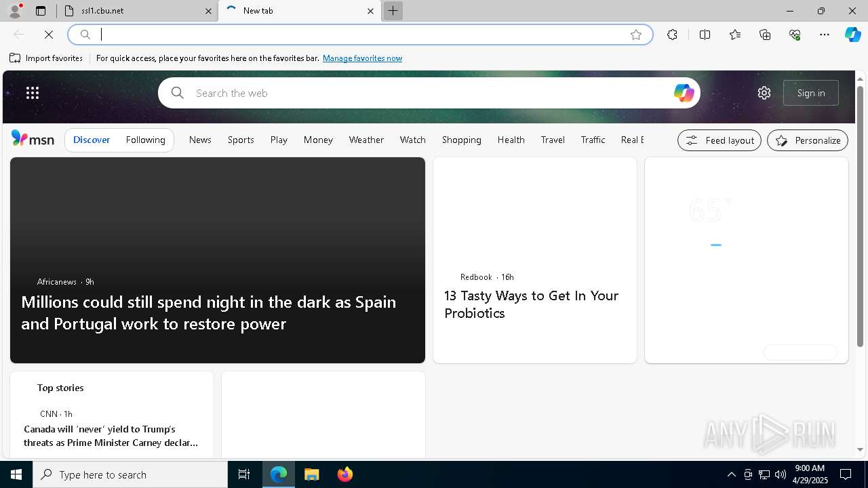Open the Shopping category
Screen dimensions: 868x488
462,140
